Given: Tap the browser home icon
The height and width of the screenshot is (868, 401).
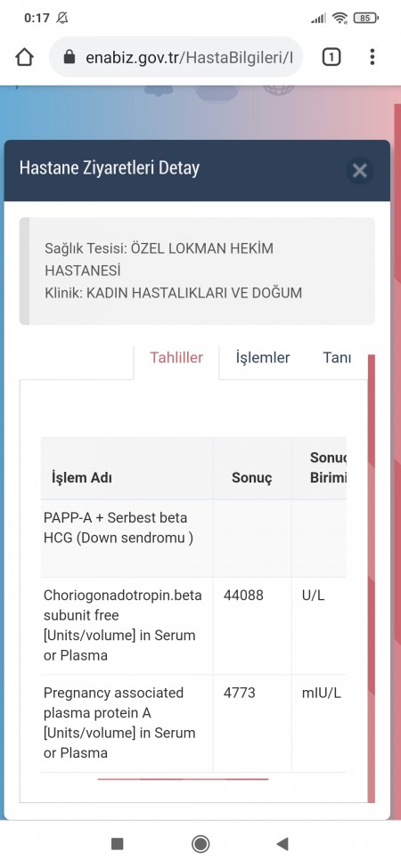Looking at the screenshot, I should (x=24, y=57).
